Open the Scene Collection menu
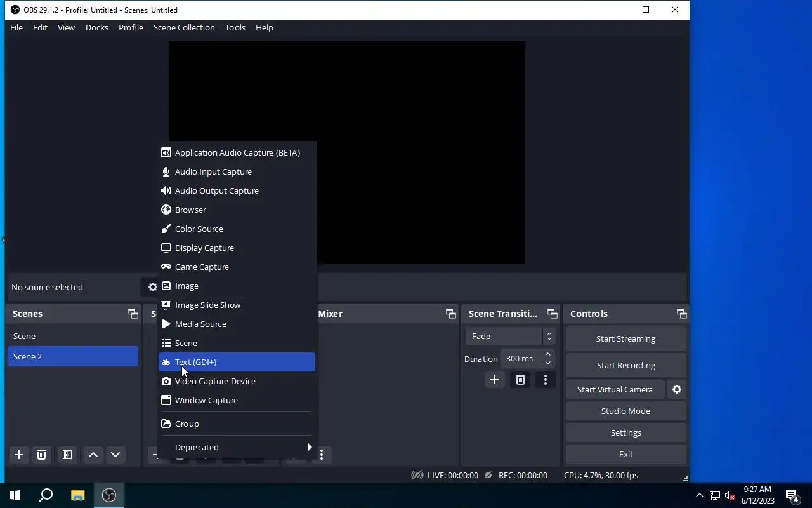This screenshot has height=508, width=812. tap(184, 27)
